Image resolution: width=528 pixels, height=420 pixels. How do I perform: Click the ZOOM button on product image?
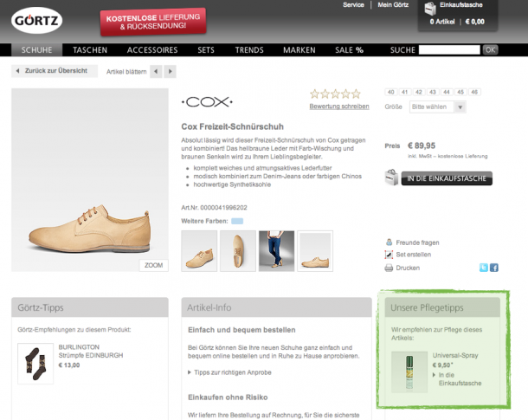coord(153,265)
